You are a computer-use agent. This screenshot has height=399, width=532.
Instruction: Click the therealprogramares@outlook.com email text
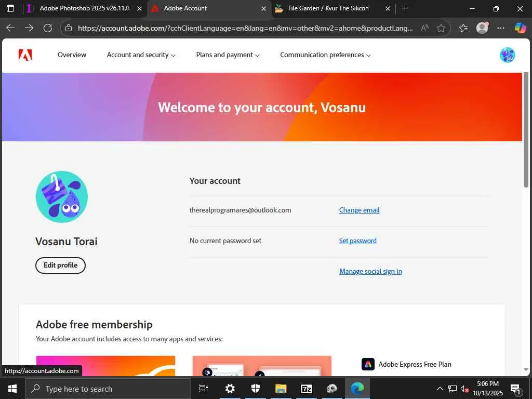coord(240,210)
